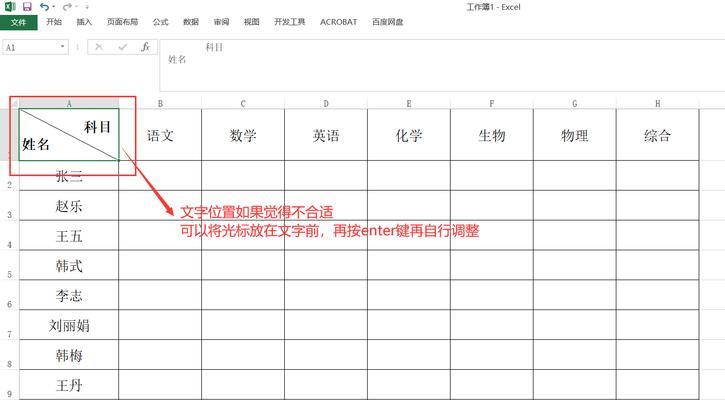The width and height of the screenshot is (725, 400).
Task: Click the Select All corner triangle
Action: click(x=14, y=103)
